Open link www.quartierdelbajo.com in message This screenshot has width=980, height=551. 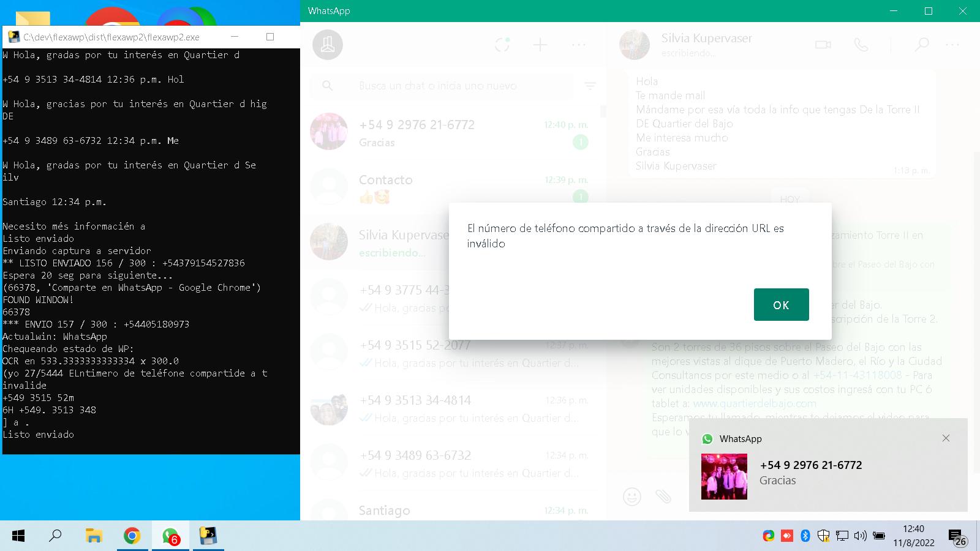click(754, 403)
